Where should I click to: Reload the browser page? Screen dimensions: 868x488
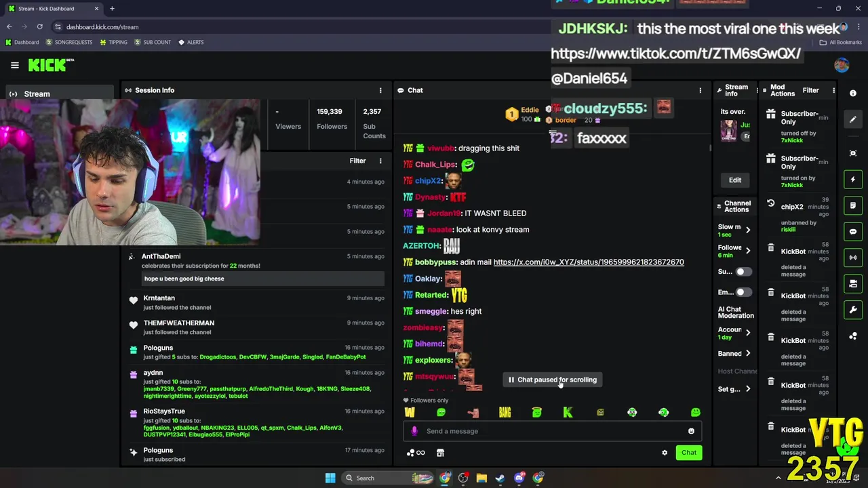pyautogui.click(x=40, y=27)
